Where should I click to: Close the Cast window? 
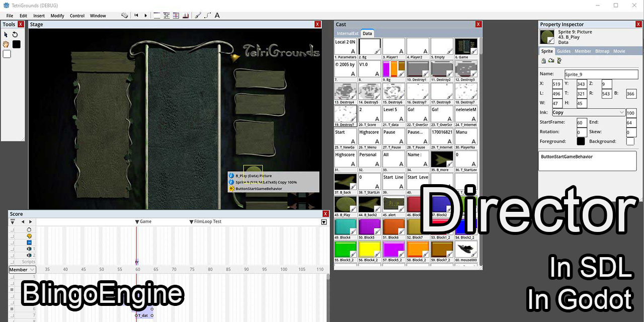[x=478, y=24]
